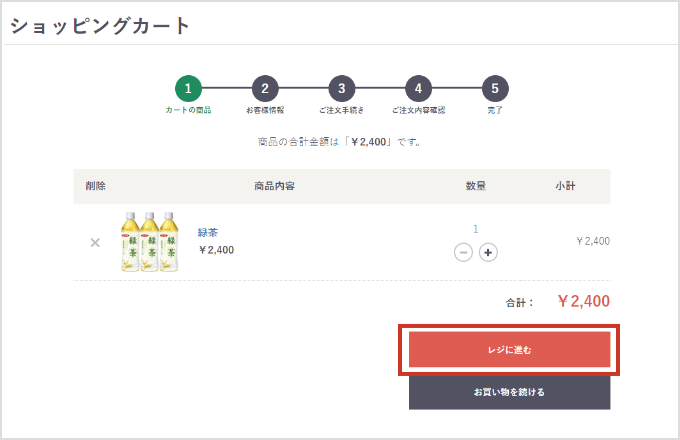Select step 2 circle in the progress indicator
This screenshot has width=680, height=440.
coord(264,88)
